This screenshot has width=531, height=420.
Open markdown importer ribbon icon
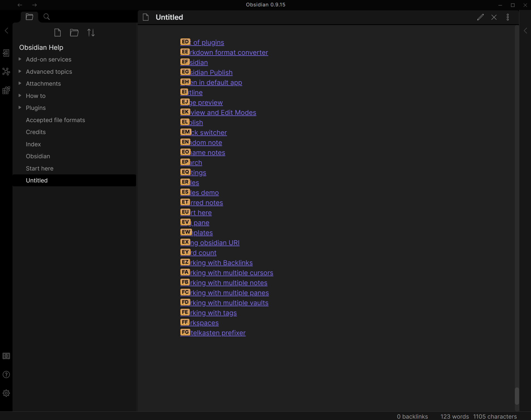pos(6,90)
